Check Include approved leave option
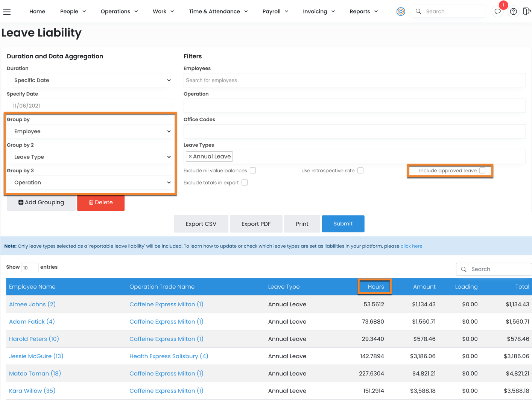 tap(482, 170)
